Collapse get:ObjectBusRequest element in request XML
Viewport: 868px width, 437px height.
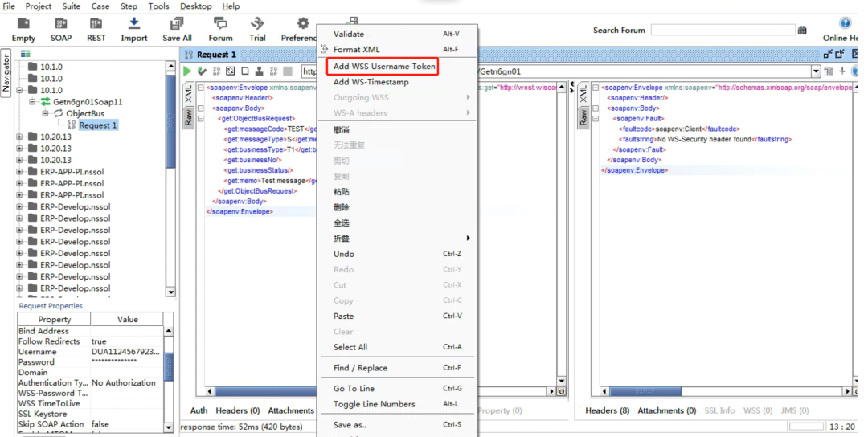(x=200, y=118)
